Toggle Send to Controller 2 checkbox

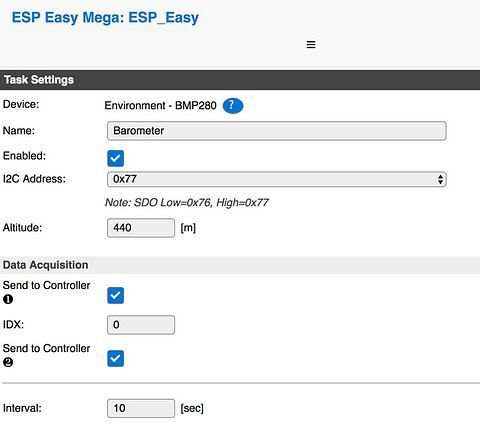coord(115,358)
